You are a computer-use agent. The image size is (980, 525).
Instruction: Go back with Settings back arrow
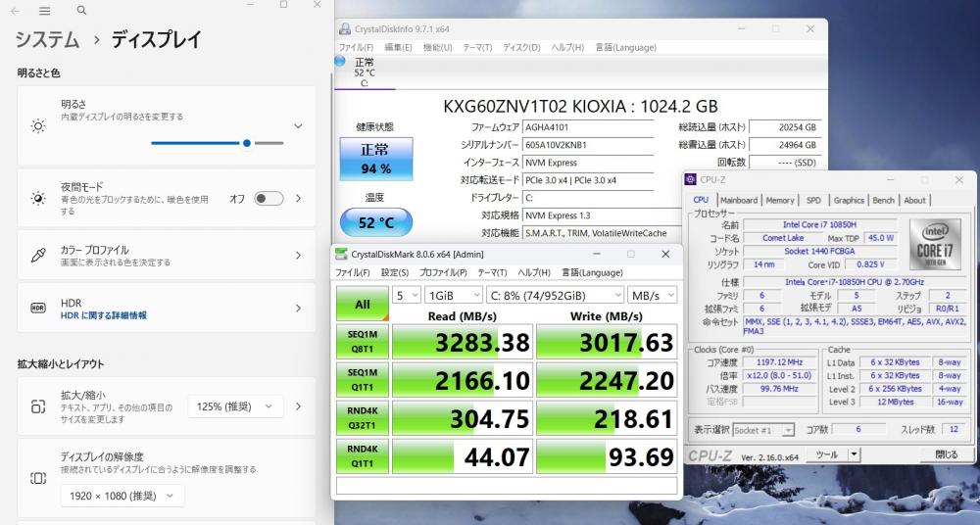(16, 10)
